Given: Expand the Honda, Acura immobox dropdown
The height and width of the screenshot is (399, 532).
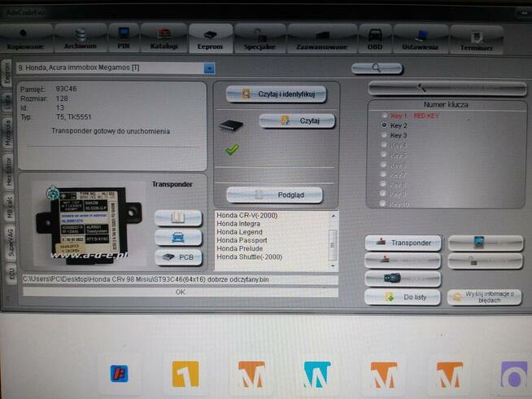Looking at the screenshot, I should [x=209, y=68].
